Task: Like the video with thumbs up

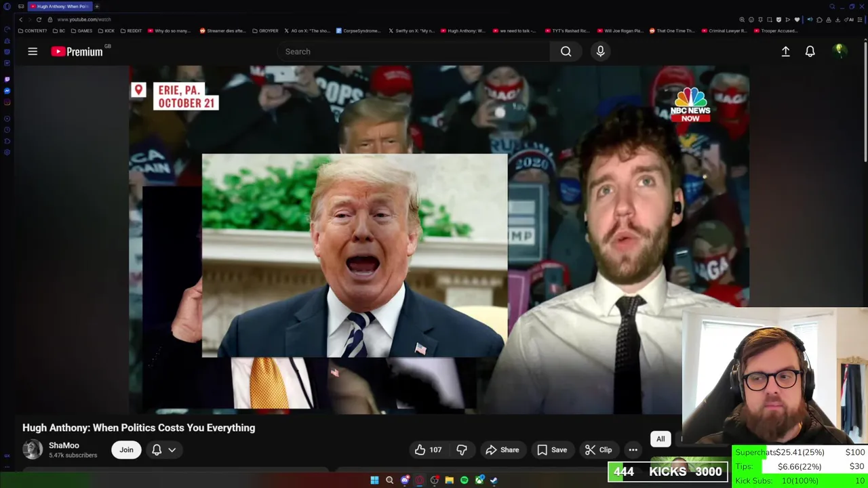Action: [428, 450]
